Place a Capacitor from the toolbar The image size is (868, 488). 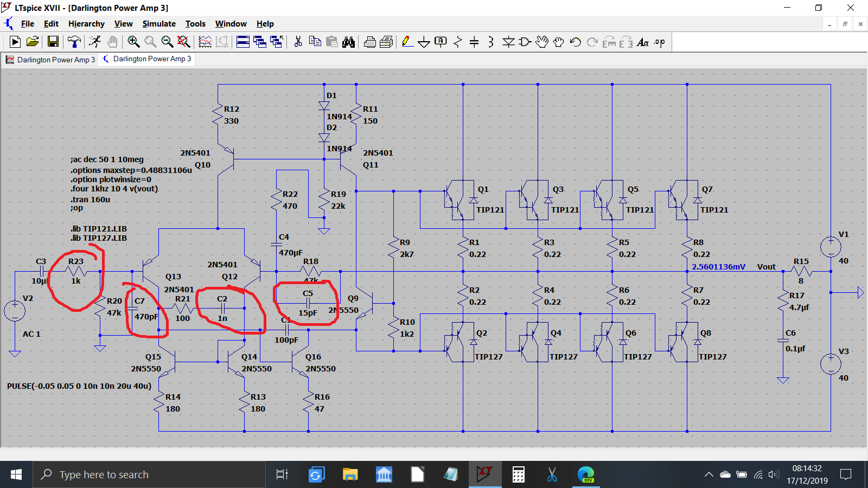click(474, 42)
